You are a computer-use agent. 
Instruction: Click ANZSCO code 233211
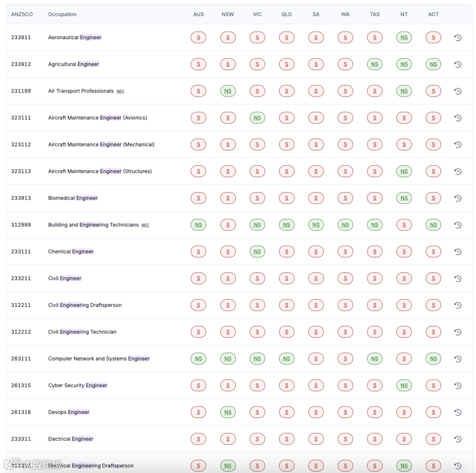point(21,279)
